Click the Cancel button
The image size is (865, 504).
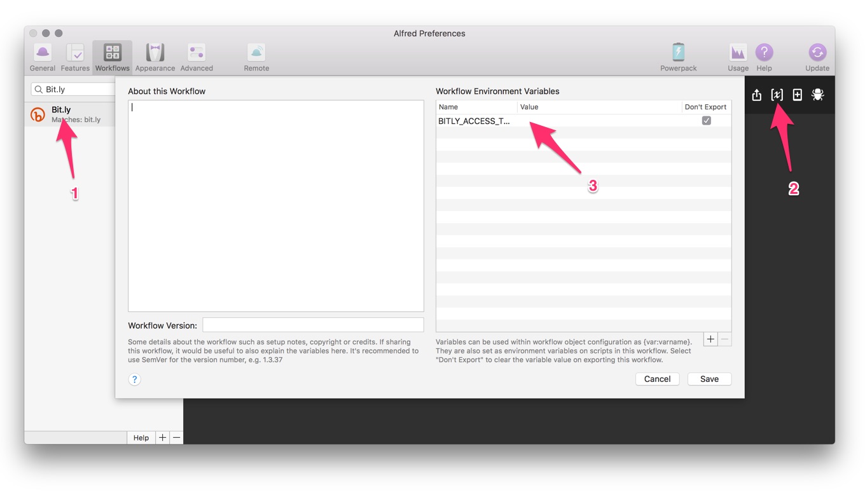[657, 379]
